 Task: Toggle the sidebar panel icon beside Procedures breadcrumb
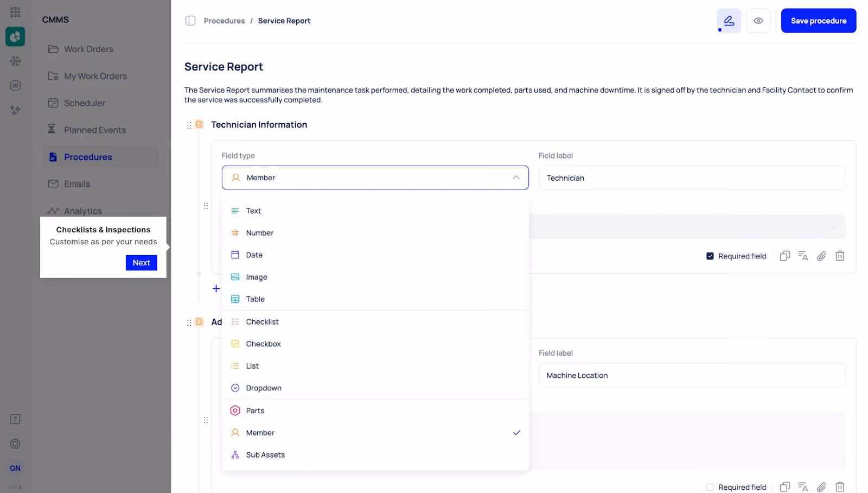pyautogui.click(x=190, y=21)
